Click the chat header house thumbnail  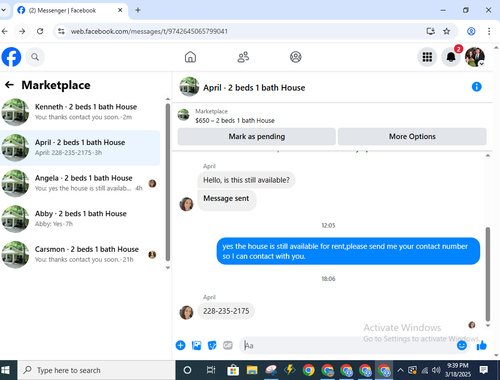tap(189, 87)
